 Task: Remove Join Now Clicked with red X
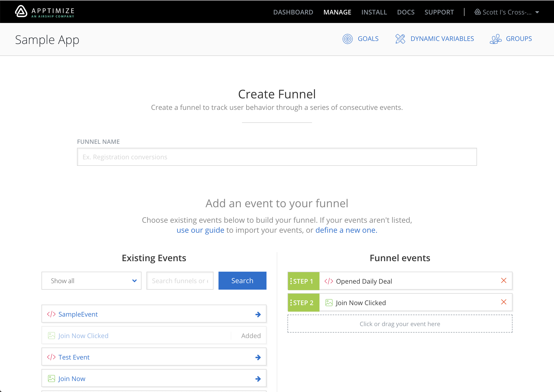(504, 302)
